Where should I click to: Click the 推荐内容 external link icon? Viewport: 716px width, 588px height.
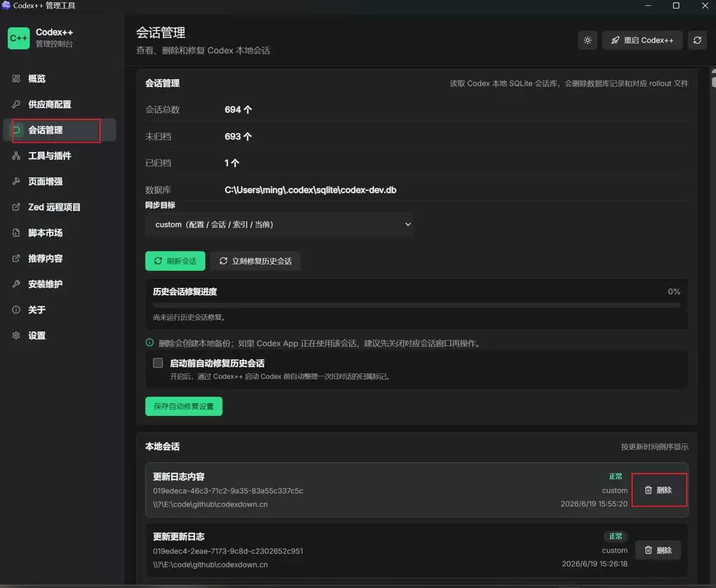[16, 258]
